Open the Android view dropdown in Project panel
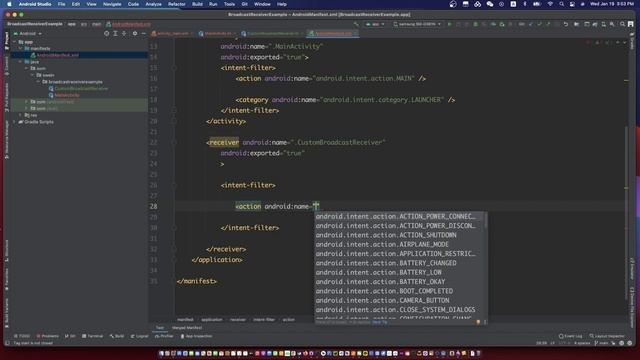Image resolution: width=640 pixels, height=360 pixels. pos(28,33)
